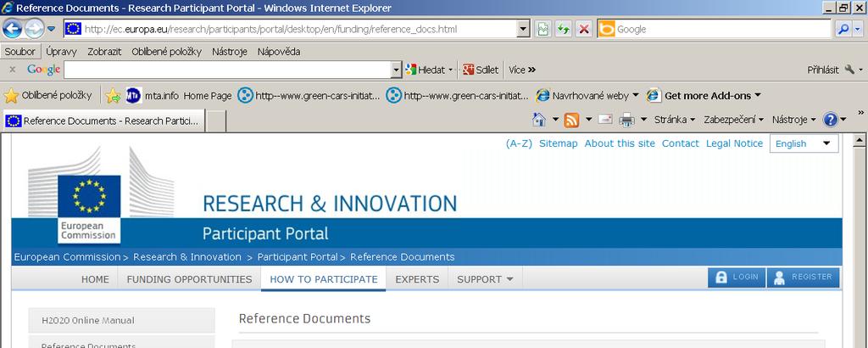
Task: Click the browser Back arrow button
Action: point(12,29)
